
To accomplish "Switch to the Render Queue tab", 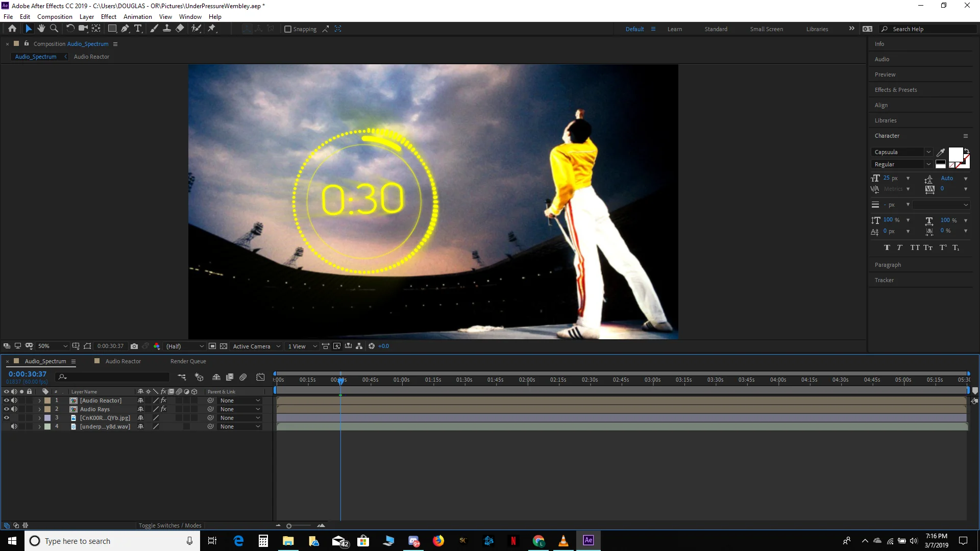I will click(188, 361).
